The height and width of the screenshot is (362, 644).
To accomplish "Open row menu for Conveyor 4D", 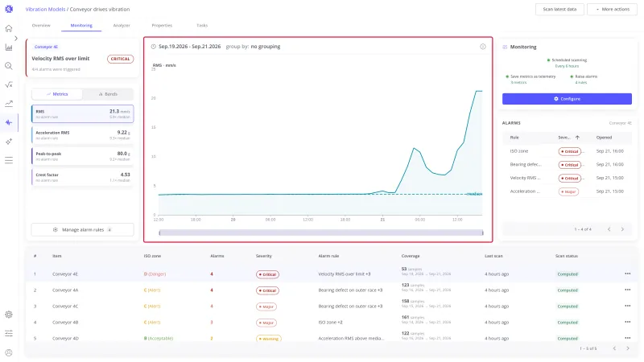I will click(627, 338).
